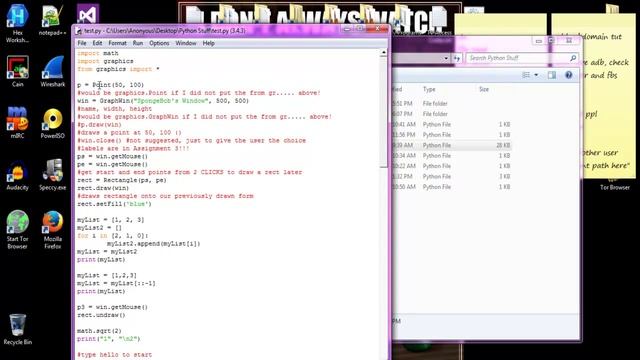Screen dimensions: 640x360
Task: Click the Explorer help question mark icon
Action: [x=569, y=75]
